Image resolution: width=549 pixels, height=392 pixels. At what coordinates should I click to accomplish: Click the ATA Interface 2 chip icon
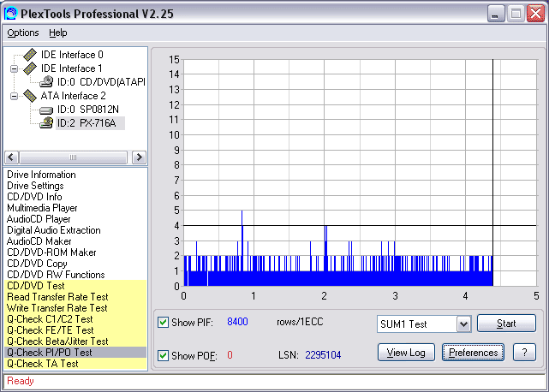30,96
